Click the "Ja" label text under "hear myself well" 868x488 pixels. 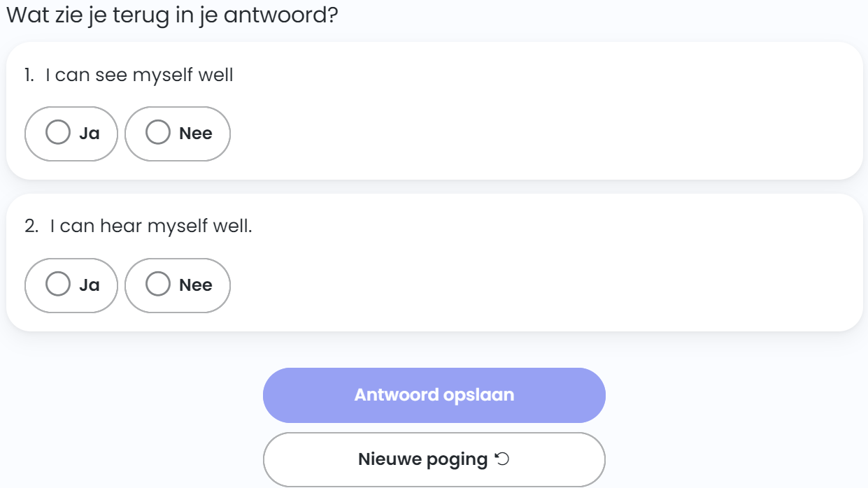[x=90, y=285]
